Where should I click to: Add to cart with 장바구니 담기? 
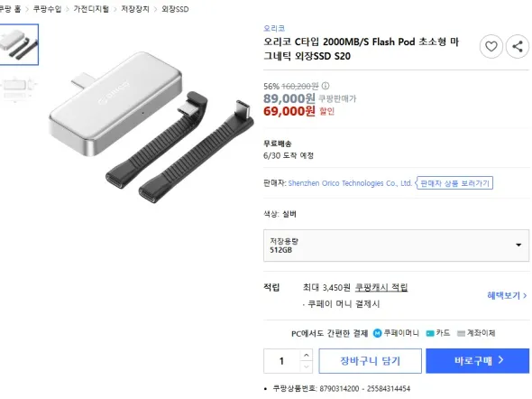click(x=371, y=360)
